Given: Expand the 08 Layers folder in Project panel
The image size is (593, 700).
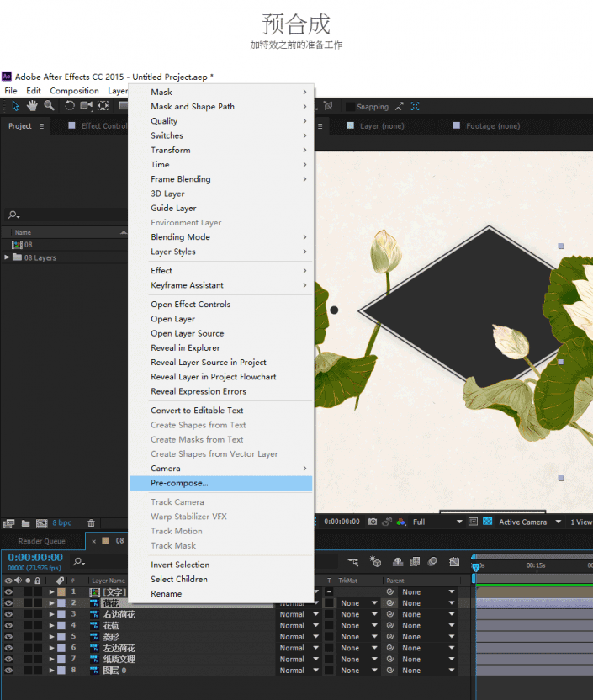Looking at the screenshot, I should click(7, 257).
